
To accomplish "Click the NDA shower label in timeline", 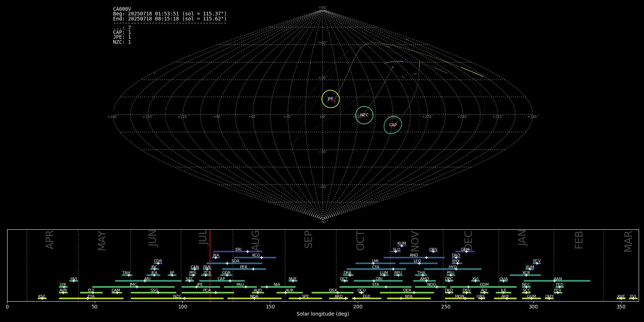I will pos(254,297).
